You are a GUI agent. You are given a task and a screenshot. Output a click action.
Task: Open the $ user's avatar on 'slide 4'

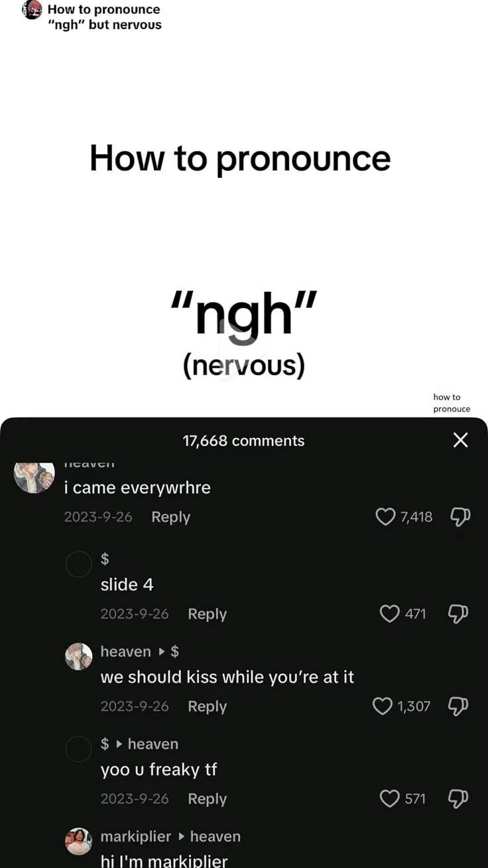click(78, 564)
